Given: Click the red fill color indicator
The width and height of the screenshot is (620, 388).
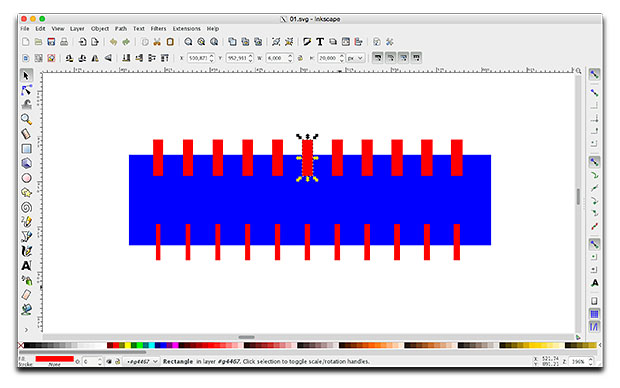Looking at the screenshot, I should [55, 359].
